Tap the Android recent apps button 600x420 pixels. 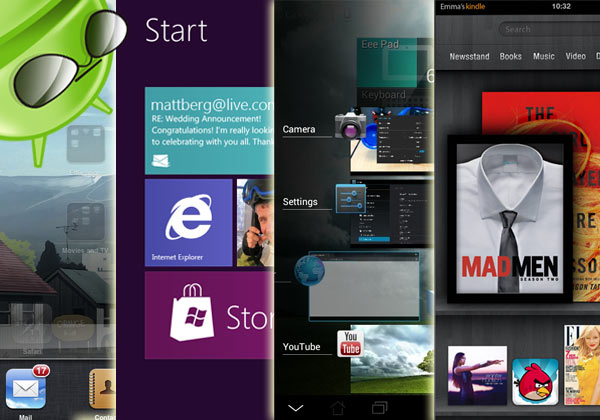point(380,408)
